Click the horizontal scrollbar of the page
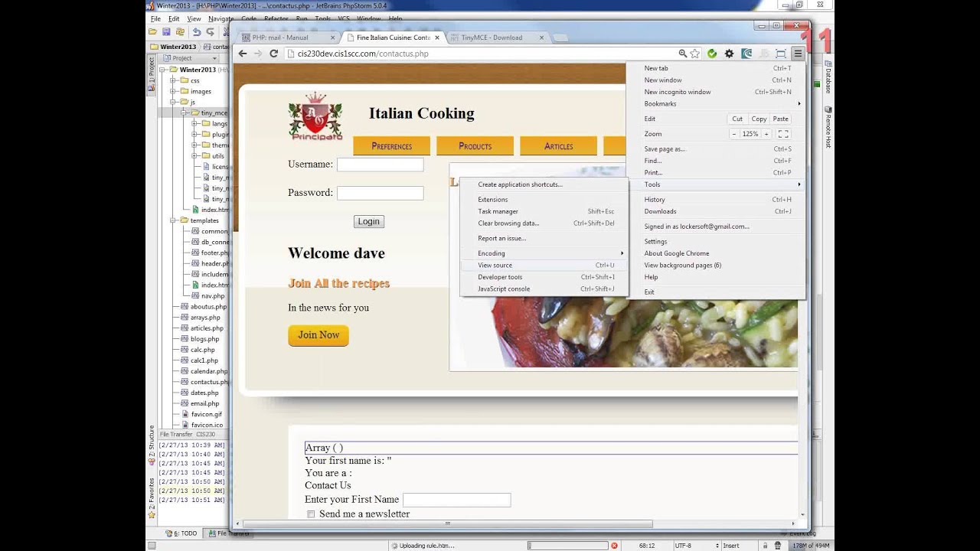The width and height of the screenshot is (980, 551). pos(448,524)
